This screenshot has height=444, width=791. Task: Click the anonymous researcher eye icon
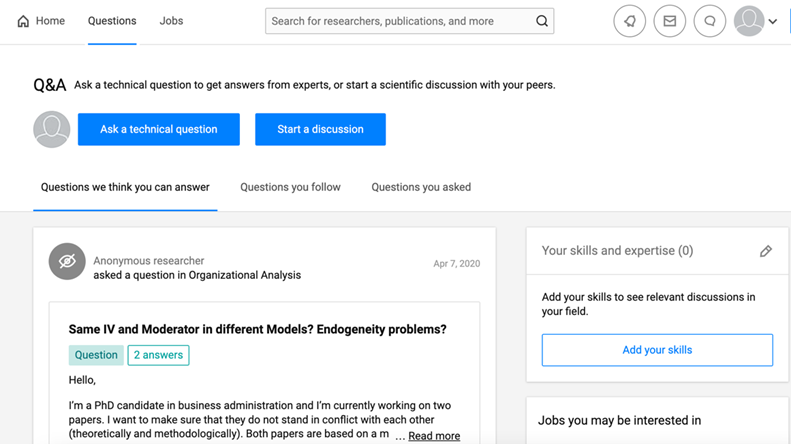[67, 262]
